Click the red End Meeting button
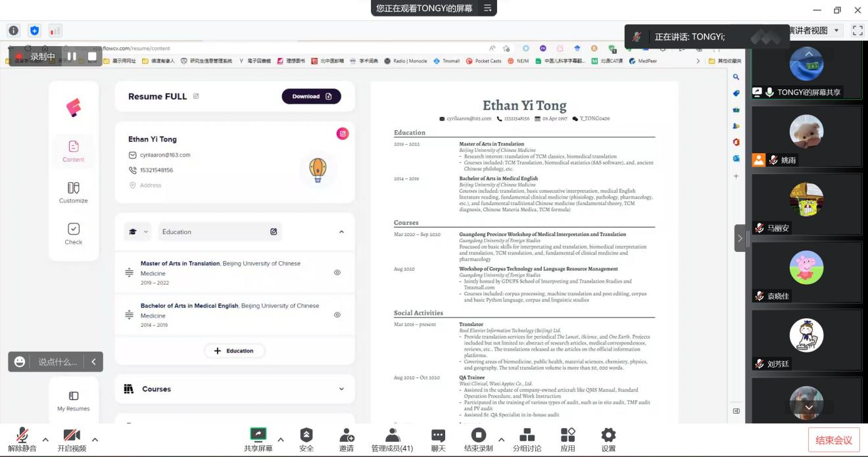Viewport: 868px width, 457px height. pyautogui.click(x=833, y=440)
